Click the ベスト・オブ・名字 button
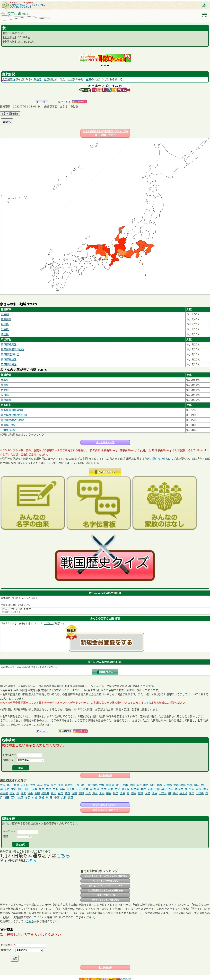Image resolution: width=210 pixels, height=980 pixels. coord(105,881)
